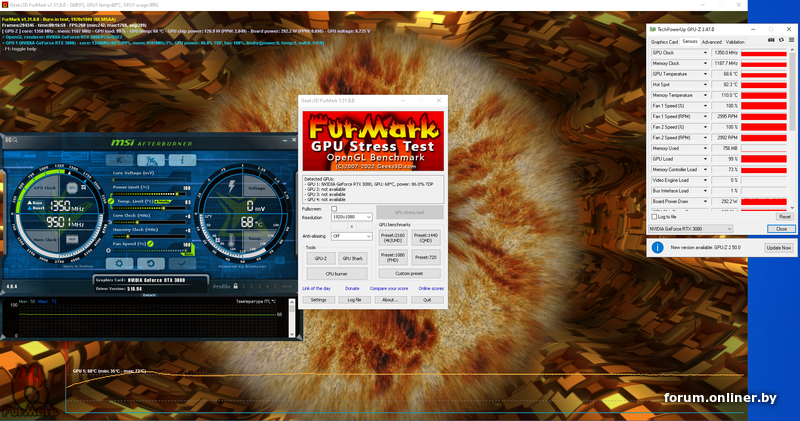The width and height of the screenshot is (800, 421).
Task: Switch to Sensors tab in GPU-Z
Action: click(x=690, y=42)
